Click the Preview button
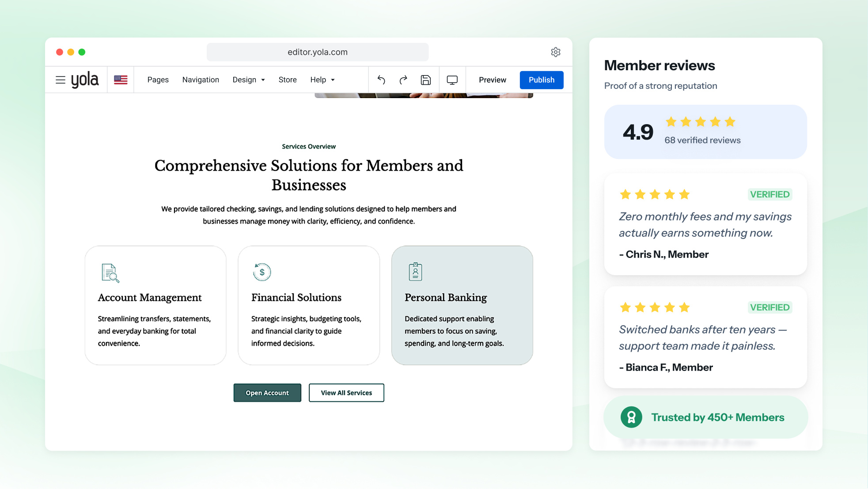This screenshot has width=868, height=489. pos(493,80)
